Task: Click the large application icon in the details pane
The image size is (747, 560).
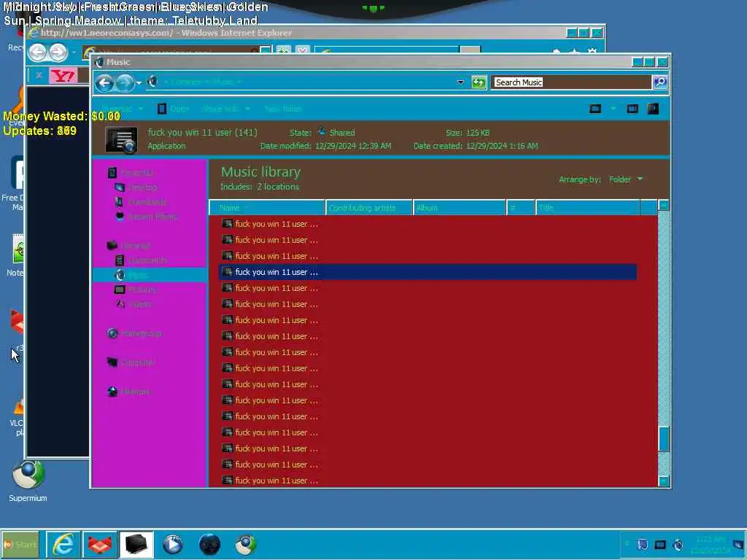Action: tap(122, 140)
